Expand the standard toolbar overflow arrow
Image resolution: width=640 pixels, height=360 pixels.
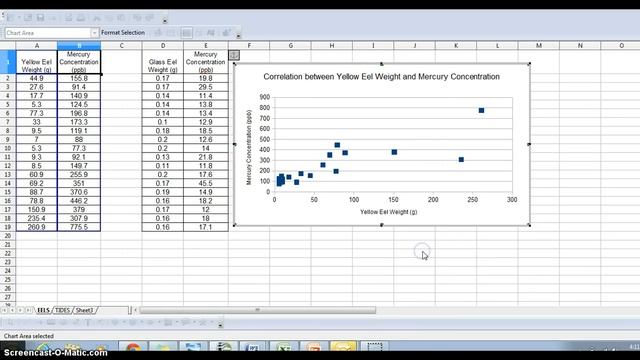165,21
